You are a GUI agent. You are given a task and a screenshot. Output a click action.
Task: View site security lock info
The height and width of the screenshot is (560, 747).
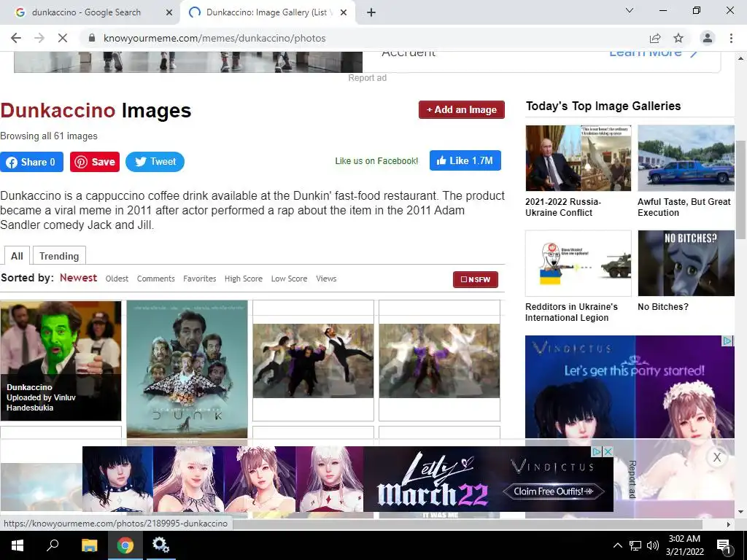(92, 38)
